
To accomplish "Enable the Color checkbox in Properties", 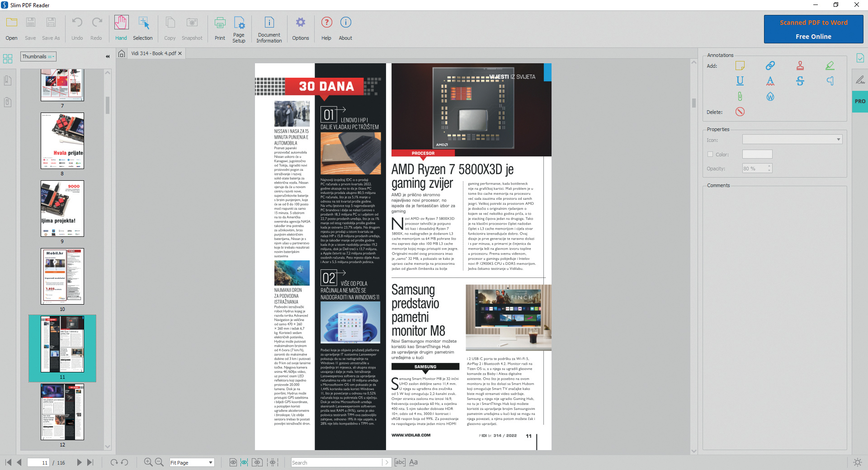I will (x=710, y=155).
